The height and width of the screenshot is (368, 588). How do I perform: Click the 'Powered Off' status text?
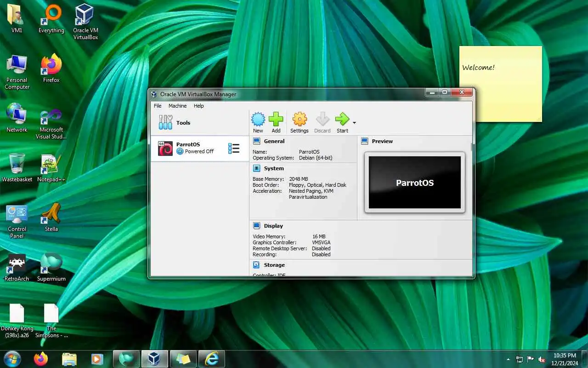199,151
